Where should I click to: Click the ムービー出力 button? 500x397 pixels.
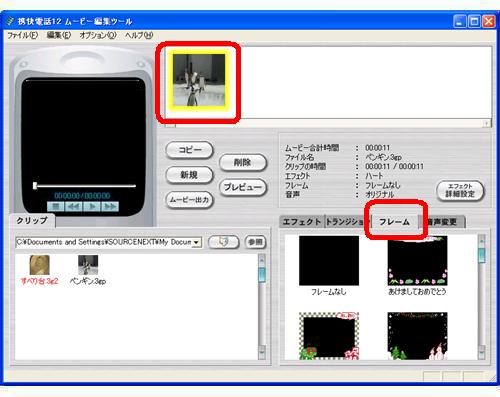[189, 200]
